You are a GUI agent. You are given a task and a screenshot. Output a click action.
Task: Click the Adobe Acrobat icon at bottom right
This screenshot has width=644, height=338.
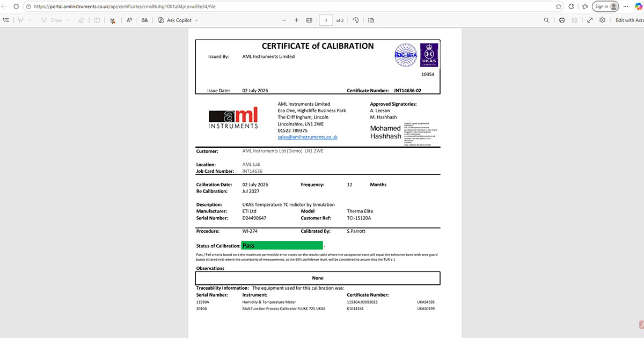tap(641, 324)
